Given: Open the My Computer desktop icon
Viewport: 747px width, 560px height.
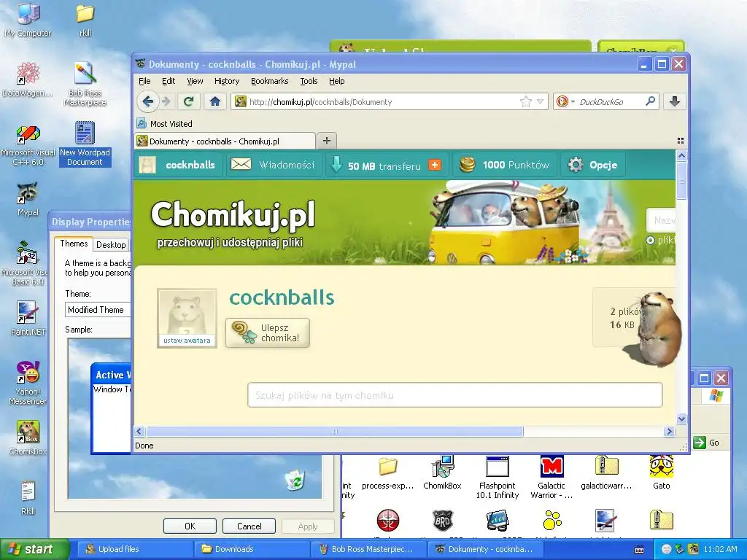Looking at the screenshot, I should coord(28,20).
